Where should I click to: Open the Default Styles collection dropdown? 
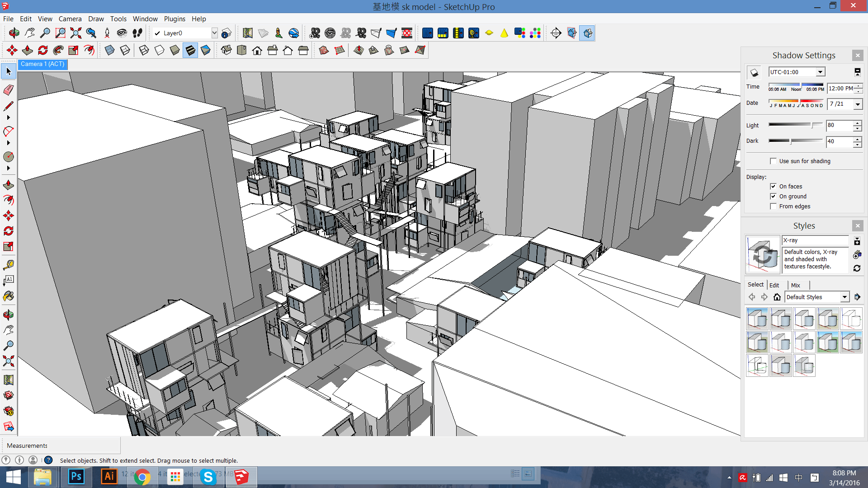coord(844,297)
